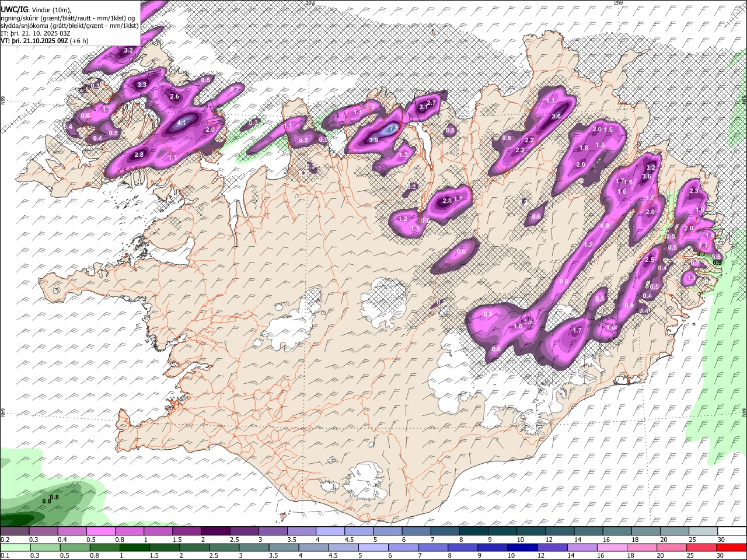
Task: Click the 2.7 snowfall value
Action: coord(432,103)
